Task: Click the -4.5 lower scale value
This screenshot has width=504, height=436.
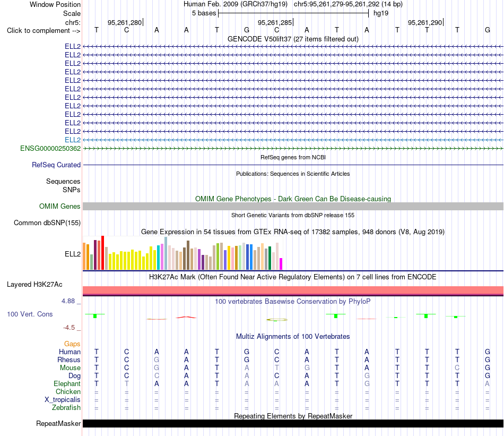Action: [x=69, y=328]
